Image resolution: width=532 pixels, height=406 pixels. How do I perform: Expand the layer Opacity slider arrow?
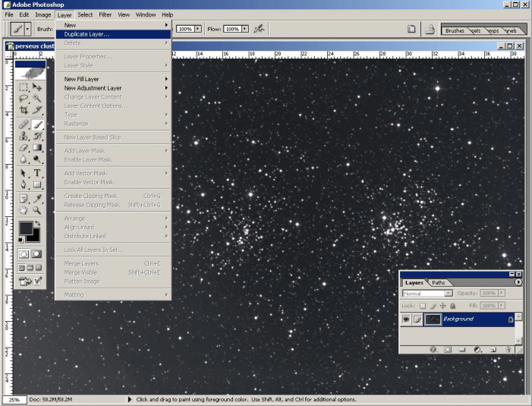click(500, 293)
